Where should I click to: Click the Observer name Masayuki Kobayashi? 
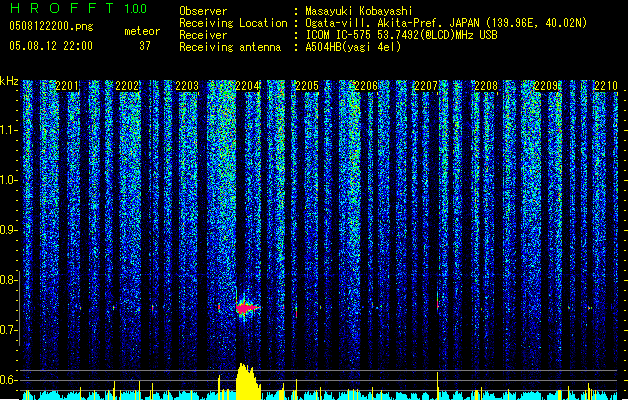[x=359, y=11]
